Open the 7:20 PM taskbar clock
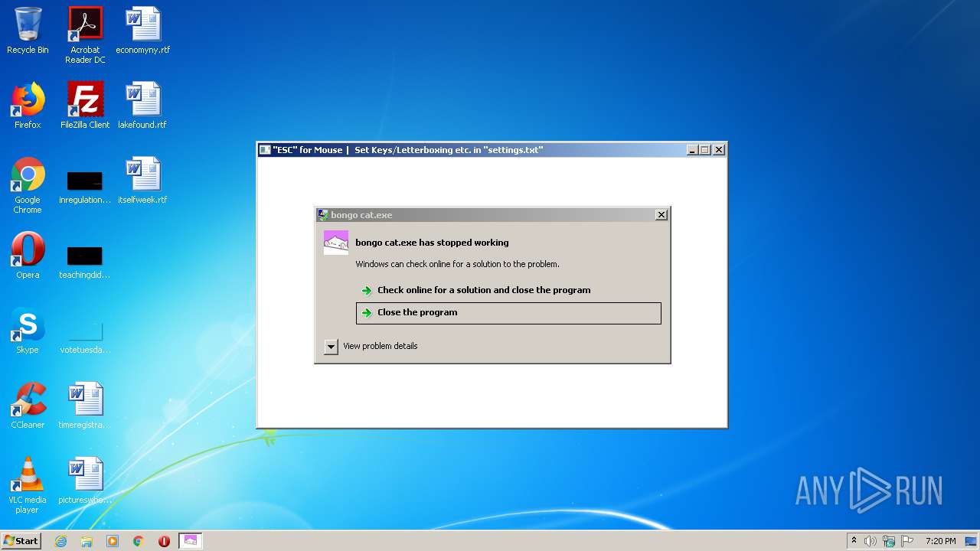Screen dimensions: 980x551 click(940, 541)
